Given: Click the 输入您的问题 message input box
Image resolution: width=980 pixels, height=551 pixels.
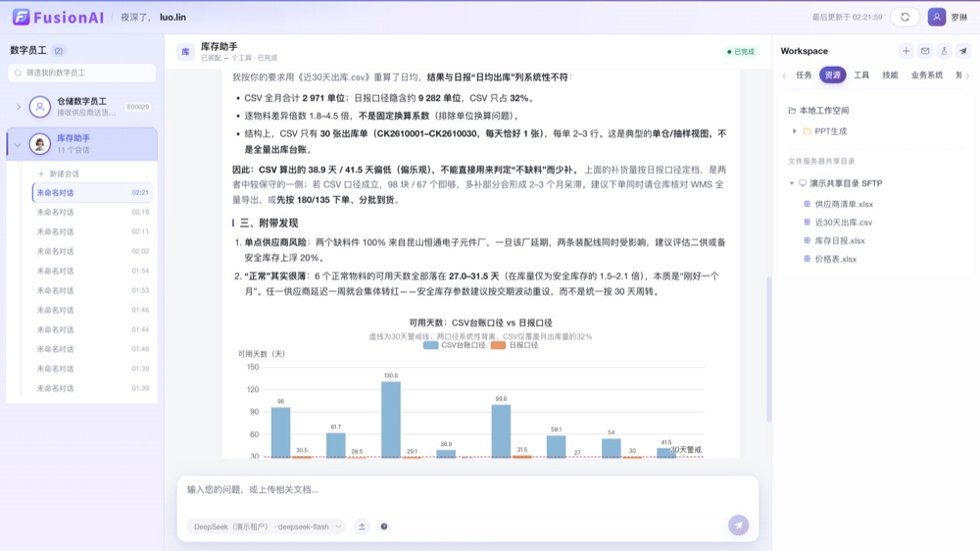Looking at the screenshot, I should click(467, 489).
